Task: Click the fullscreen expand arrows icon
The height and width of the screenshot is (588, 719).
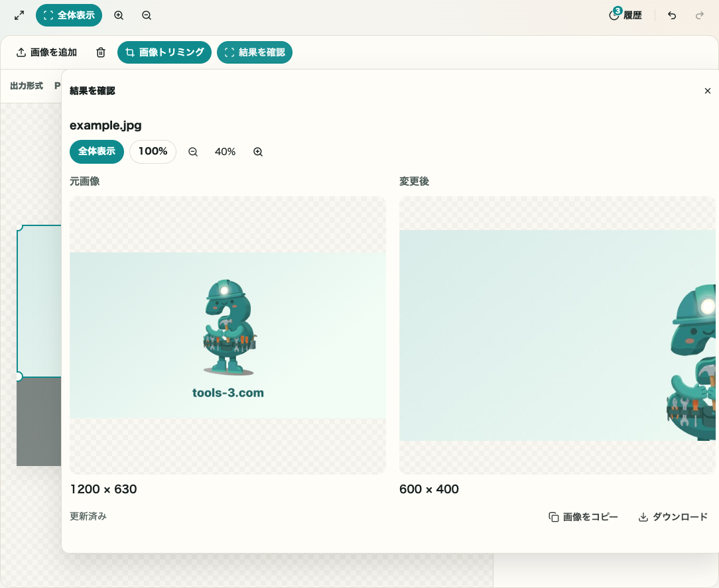Action: (19, 16)
